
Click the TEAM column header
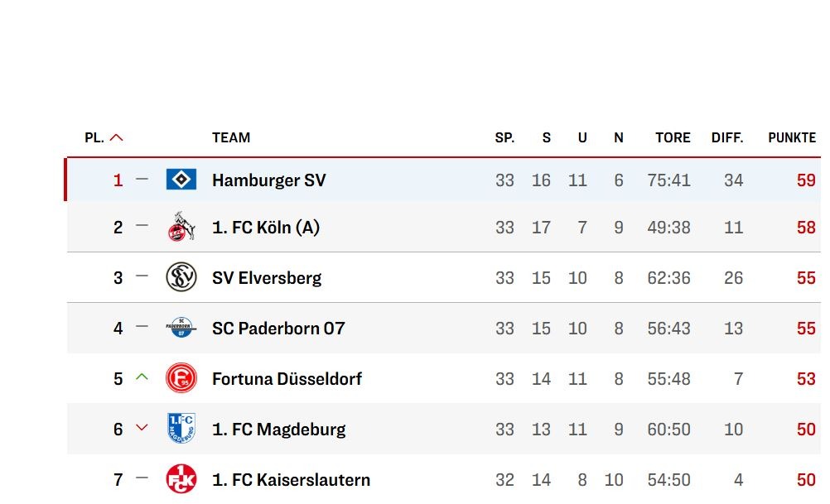231,138
